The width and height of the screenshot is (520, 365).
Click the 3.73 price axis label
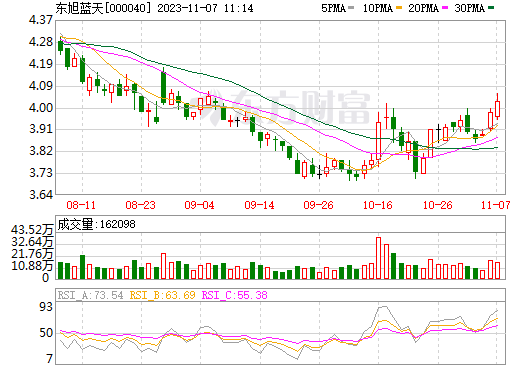coord(41,173)
